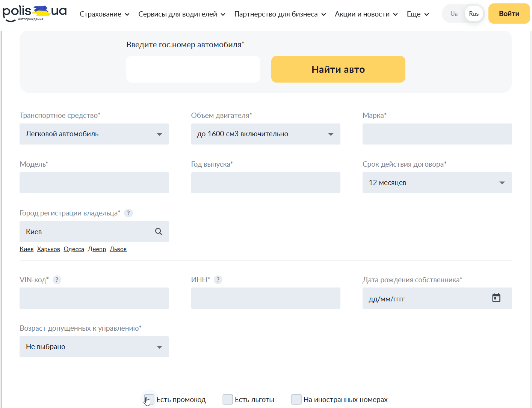Enable На иностранных номерах checkbox
Screen dimensions: 532x408
tap(296, 399)
